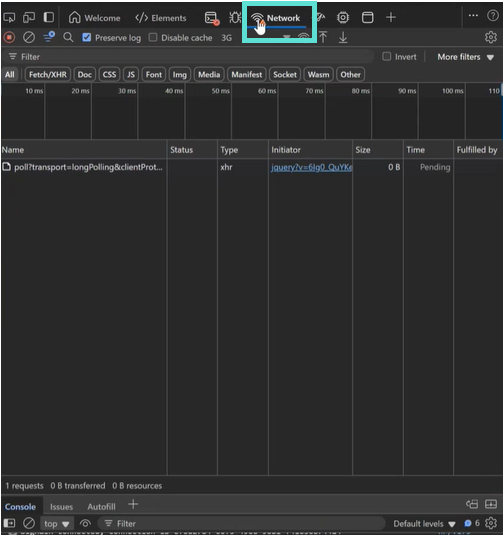Screen dimensions: 504x539
Task: Import HAR file with up arrow
Action: click(x=323, y=37)
